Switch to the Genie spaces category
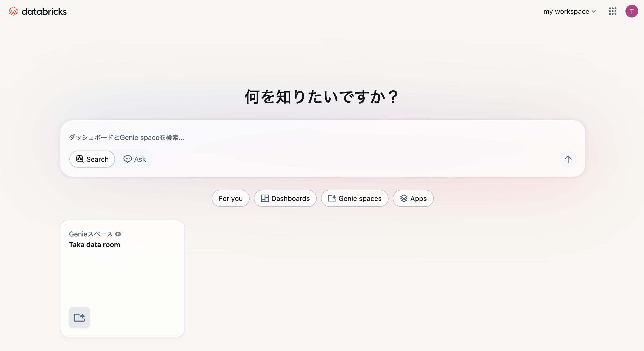This screenshot has width=644, height=351. (x=355, y=198)
